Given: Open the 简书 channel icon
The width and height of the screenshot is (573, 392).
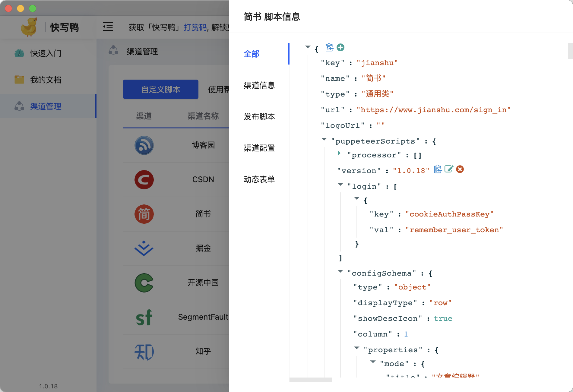Looking at the screenshot, I should (x=144, y=214).
